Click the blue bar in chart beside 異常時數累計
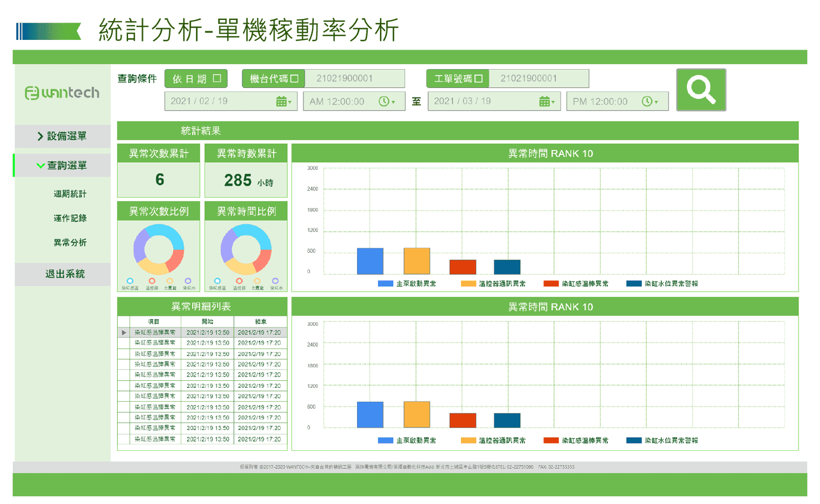Screen dimensions: 820x504 click(370, 261)
